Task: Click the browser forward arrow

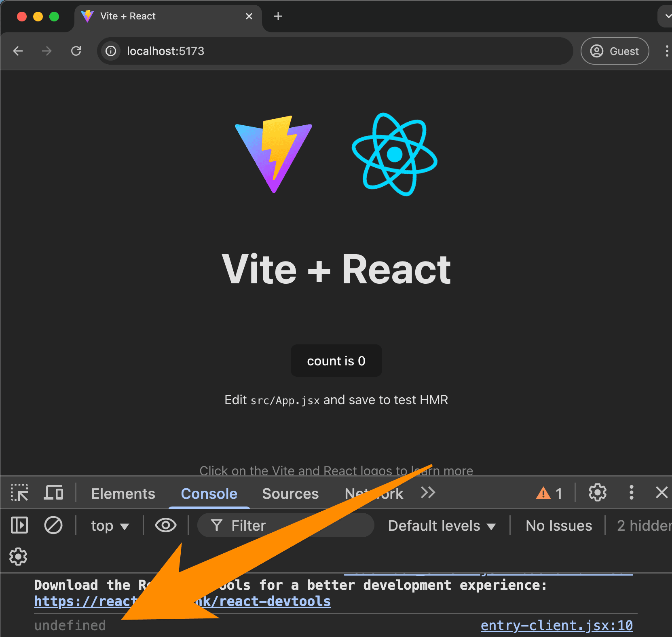Action: point(47,51)
